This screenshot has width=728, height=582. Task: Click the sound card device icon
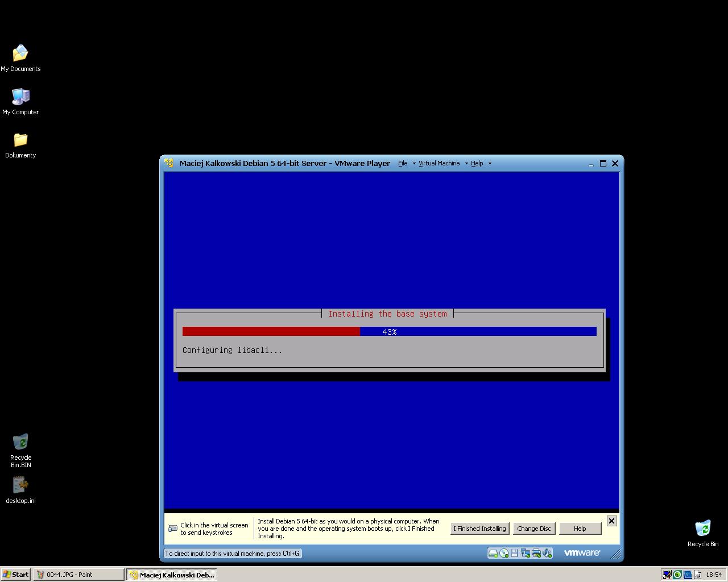click(x=547, y=553)
